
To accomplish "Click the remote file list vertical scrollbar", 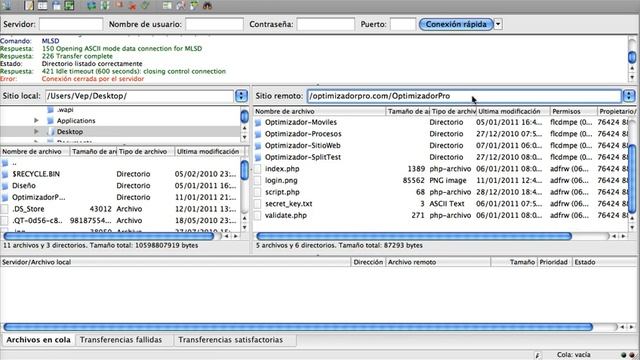I will [x=632, y=178].
